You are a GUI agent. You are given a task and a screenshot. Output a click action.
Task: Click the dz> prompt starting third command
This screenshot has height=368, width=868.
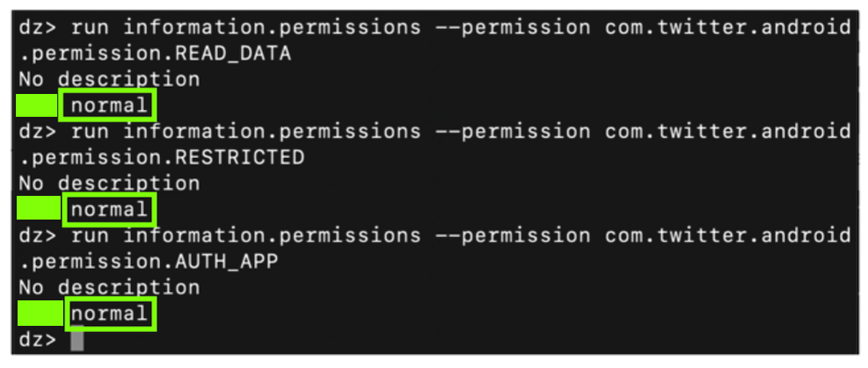[x=37, y=235]
